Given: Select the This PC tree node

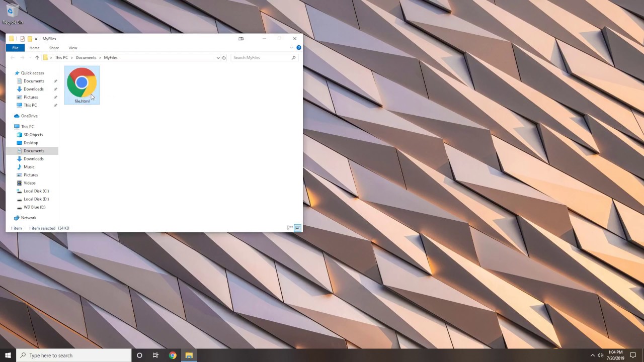Looking at the screenshot, I should 28,127.
